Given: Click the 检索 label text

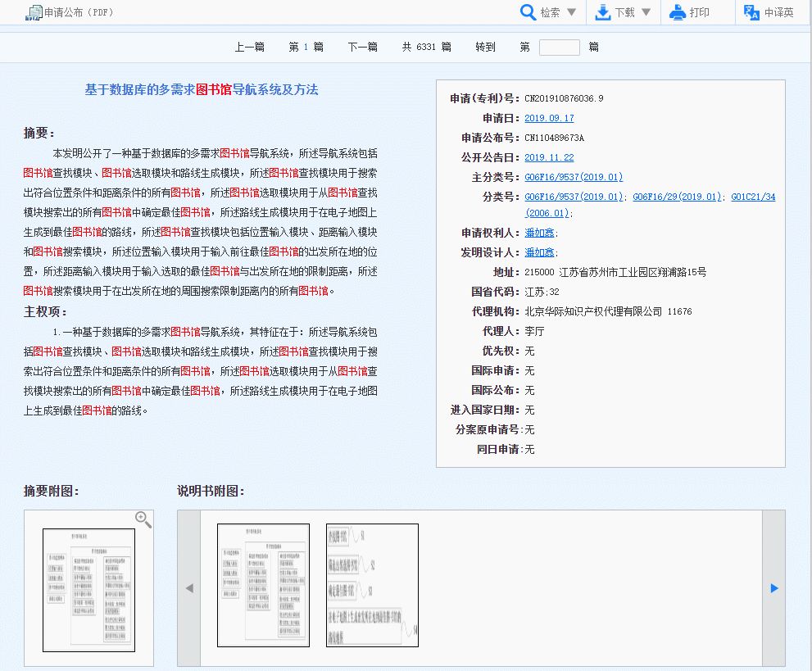Looking at the screenshot, I should [550, 12].
